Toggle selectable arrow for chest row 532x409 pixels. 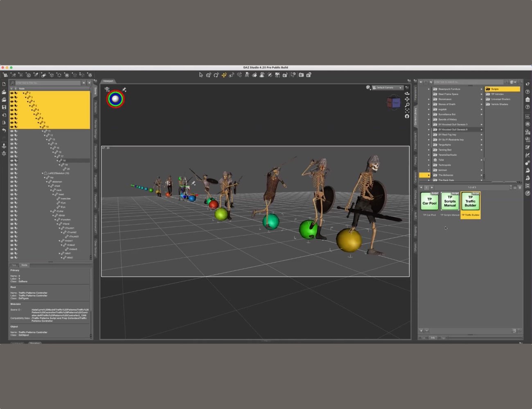(x=16, y=186)
